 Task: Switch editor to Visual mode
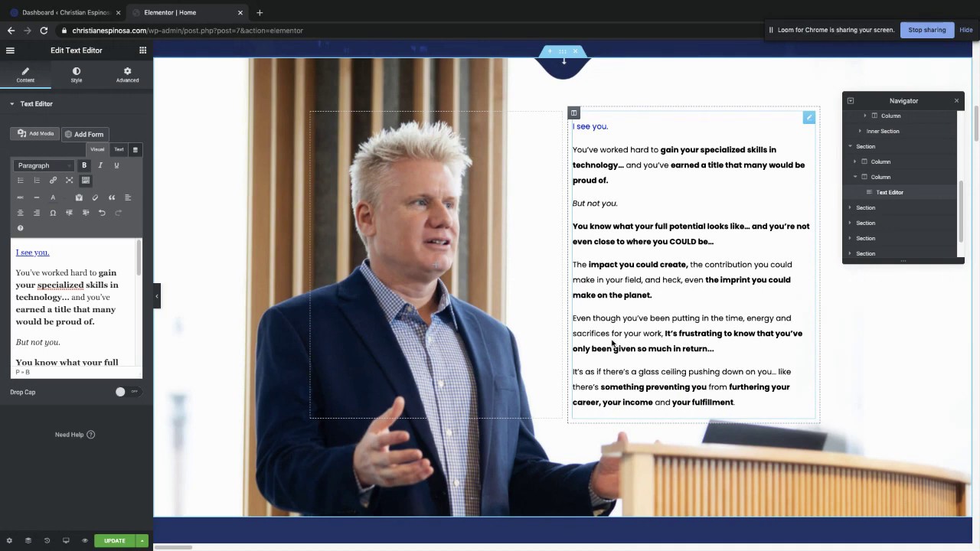pos(97,149)
